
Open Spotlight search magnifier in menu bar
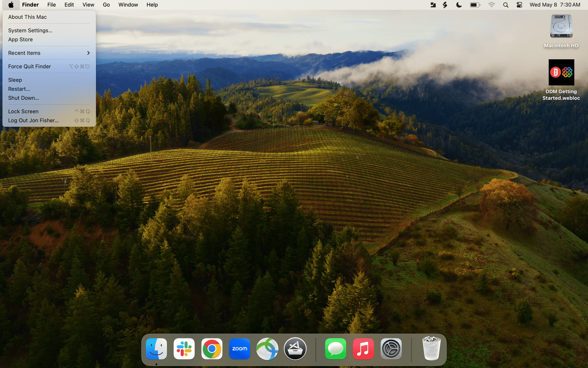pyautogui.click(x=506, y=5)
